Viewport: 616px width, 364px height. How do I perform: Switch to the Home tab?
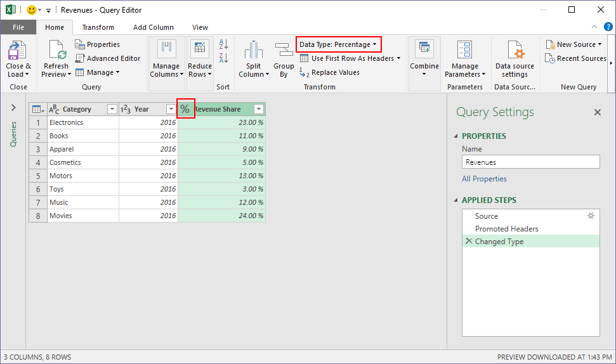coord(54,27)
